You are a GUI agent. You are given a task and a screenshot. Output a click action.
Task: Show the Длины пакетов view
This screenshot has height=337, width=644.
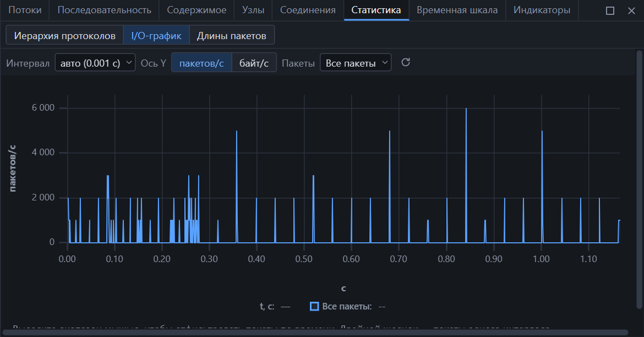232,35
